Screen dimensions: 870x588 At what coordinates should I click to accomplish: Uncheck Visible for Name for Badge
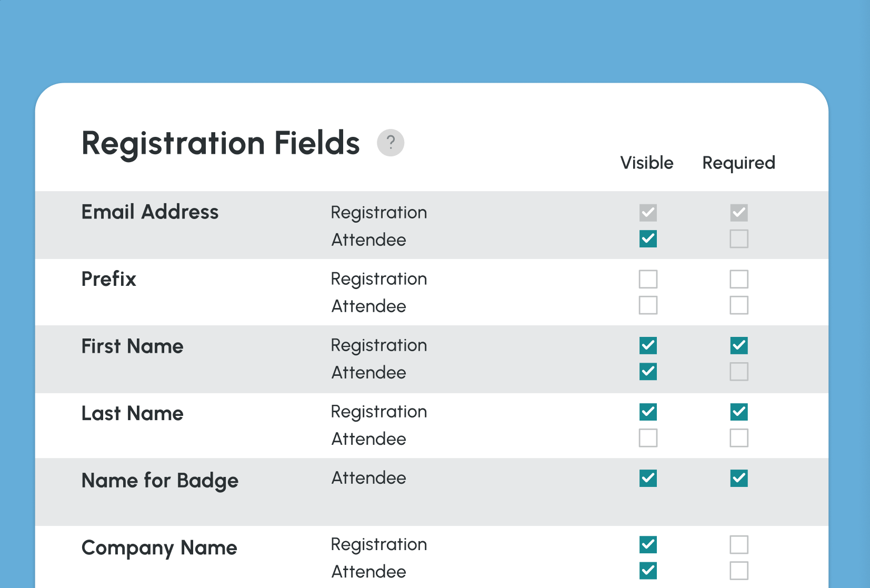648,478
